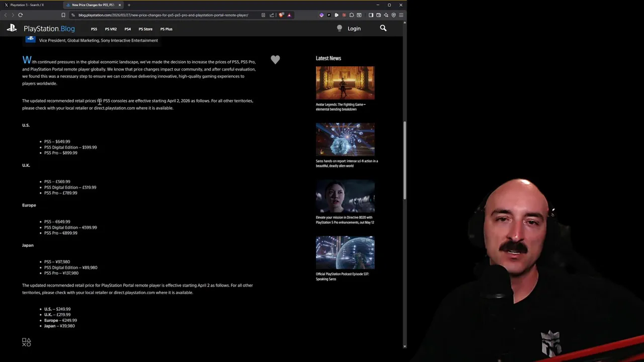The height and width of the screenshot is (362, 644).
Task: Go forward one page in the browser
Action: (x=13, y=15)
